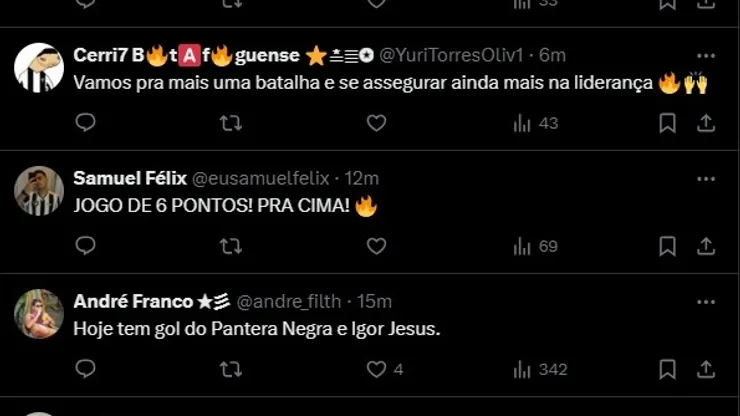Repost Cerri7 Botafoguense's tweet
The image size is (740, 416).
[x=230, y=123]
